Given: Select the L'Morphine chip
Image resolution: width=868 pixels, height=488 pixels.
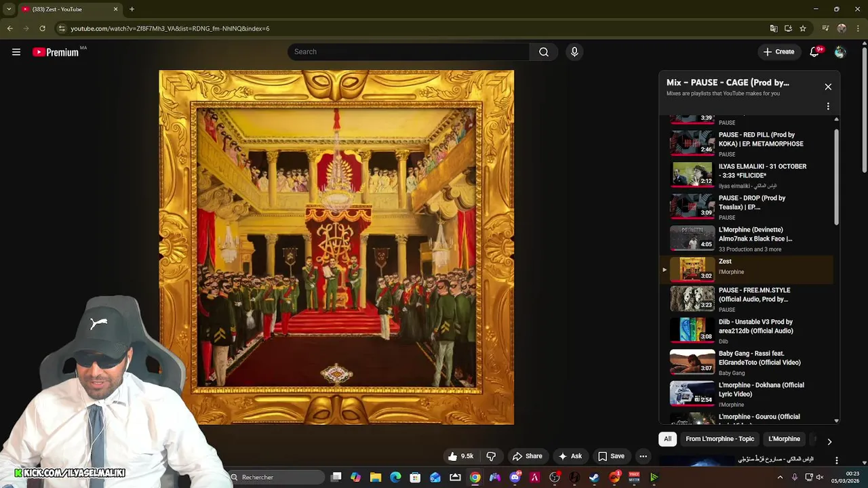Looking at the screenshot, I should pos(784,439).
